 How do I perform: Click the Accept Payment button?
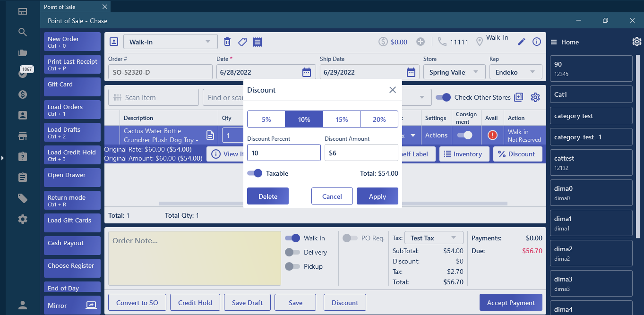tap(511, 303)
